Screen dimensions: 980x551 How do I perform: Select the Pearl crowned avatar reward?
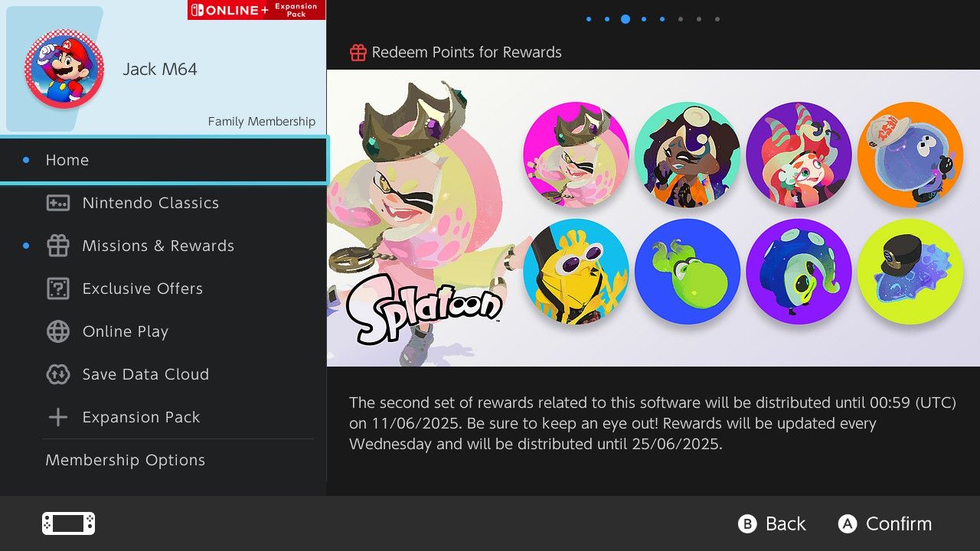pyautogui.click(x=576, y=154)
